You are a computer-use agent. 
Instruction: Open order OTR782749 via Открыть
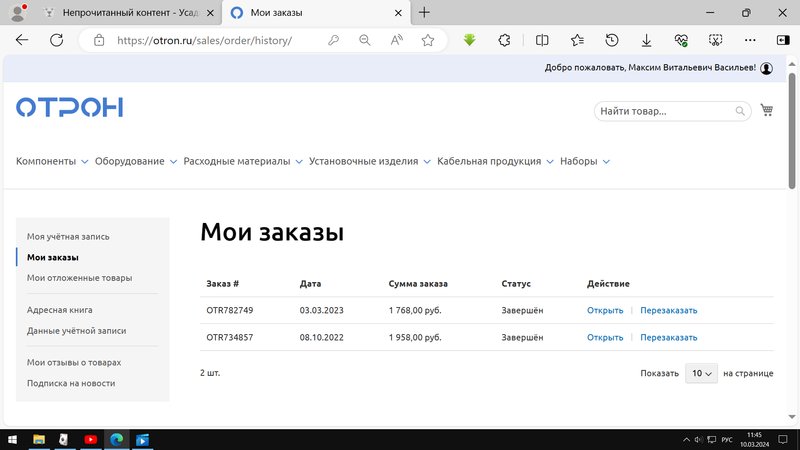pyautogui.click(x=605, y=310)
